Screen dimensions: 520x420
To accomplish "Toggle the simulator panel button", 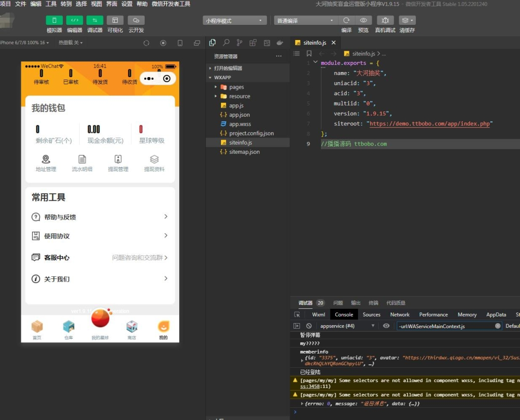I will [x=54, y=20].
